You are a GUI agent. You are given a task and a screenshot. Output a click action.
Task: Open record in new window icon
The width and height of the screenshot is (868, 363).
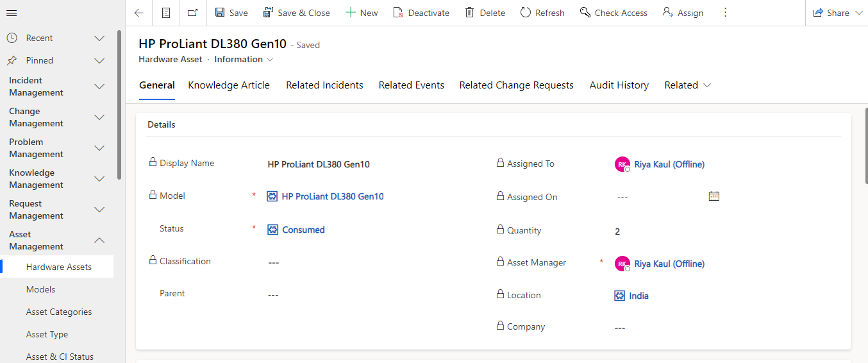click(x=193, y=13)
